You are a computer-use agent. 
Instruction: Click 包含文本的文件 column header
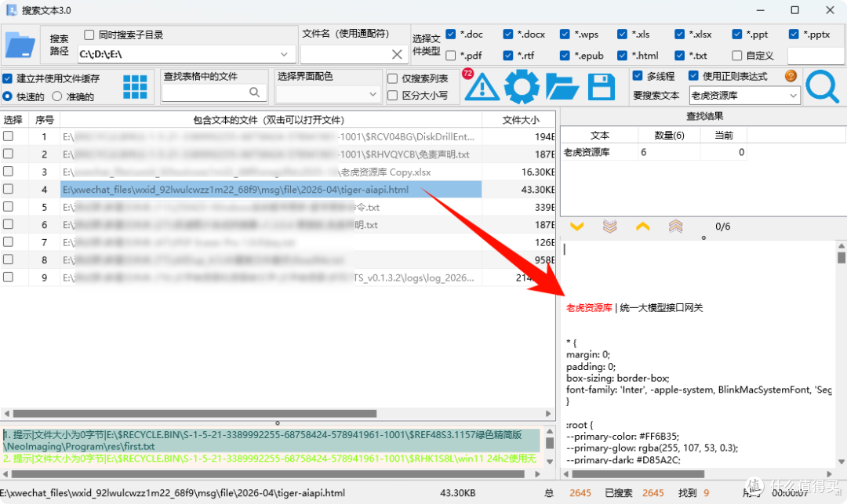tap(269, 120)
